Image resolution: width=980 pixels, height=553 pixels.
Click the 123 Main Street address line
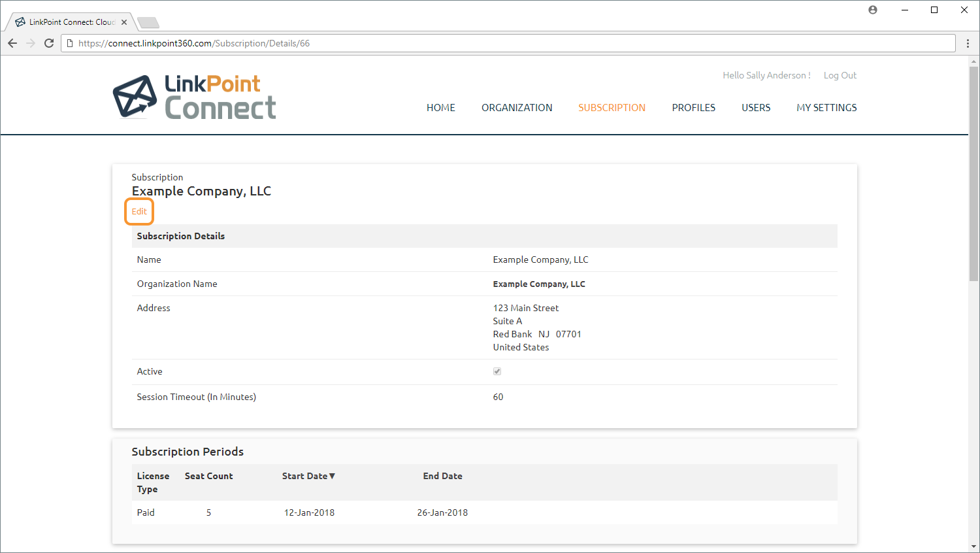(526, 308)
